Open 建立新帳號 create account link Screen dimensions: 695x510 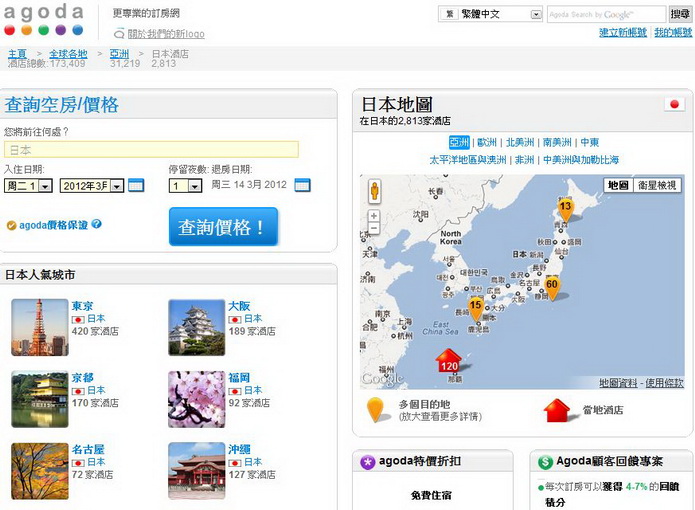[x=623, y=32]
